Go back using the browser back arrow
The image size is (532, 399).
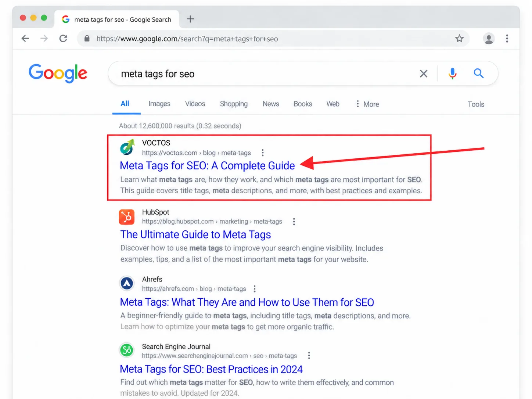point(25,39)
